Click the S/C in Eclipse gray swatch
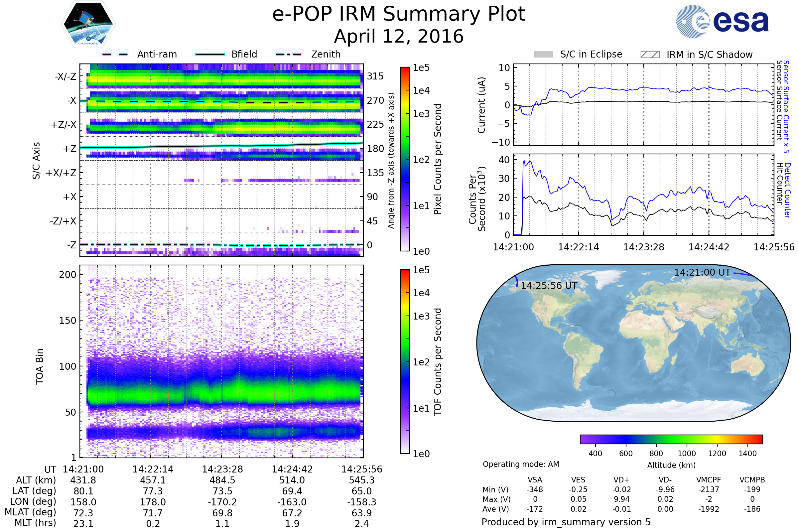The image size is (798, 532). click(544, 55)
